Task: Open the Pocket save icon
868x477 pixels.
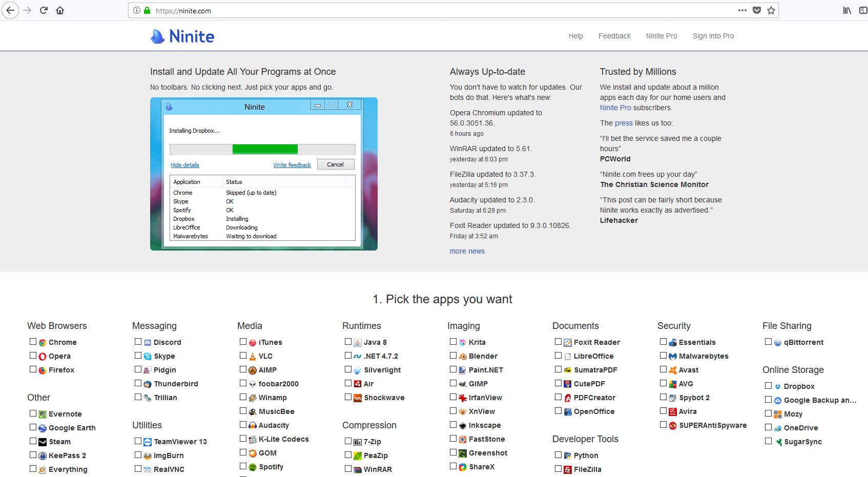Action: (756, 10)
